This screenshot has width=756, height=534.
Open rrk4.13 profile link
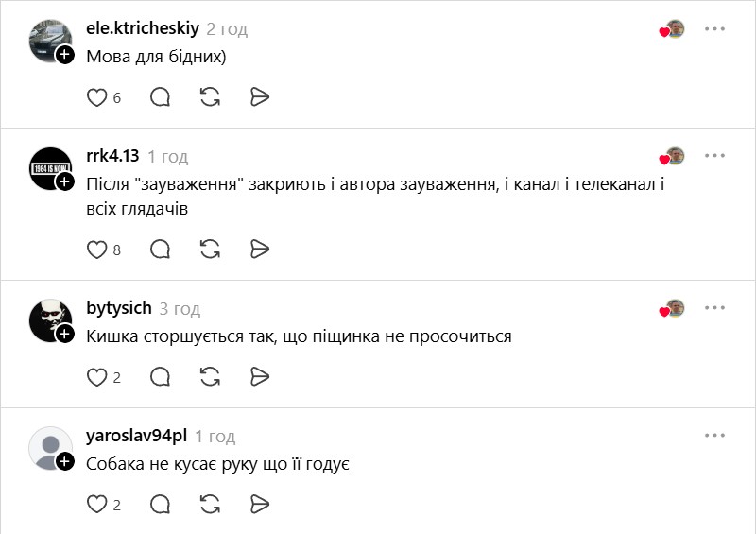pos(112,157)
